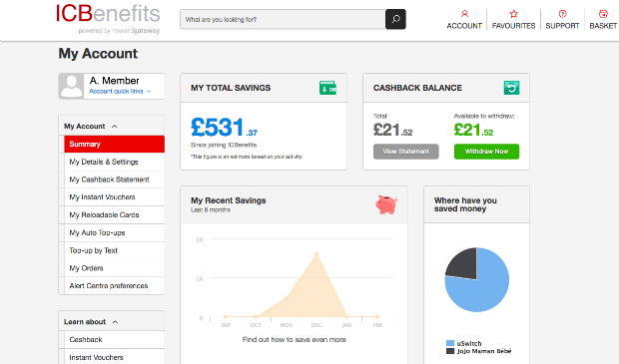Open Top-up by Text
The image size is (619, 364).
pos(114,250)
